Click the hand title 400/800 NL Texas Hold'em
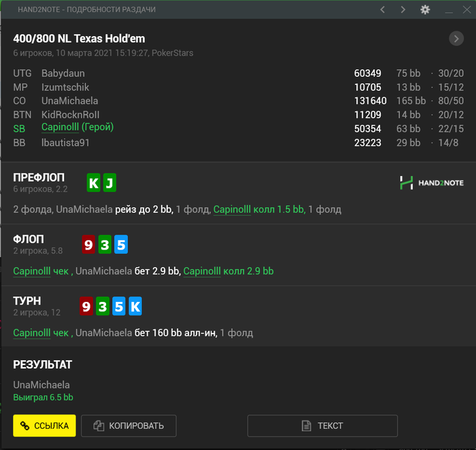476x450 pixels. 79,39
